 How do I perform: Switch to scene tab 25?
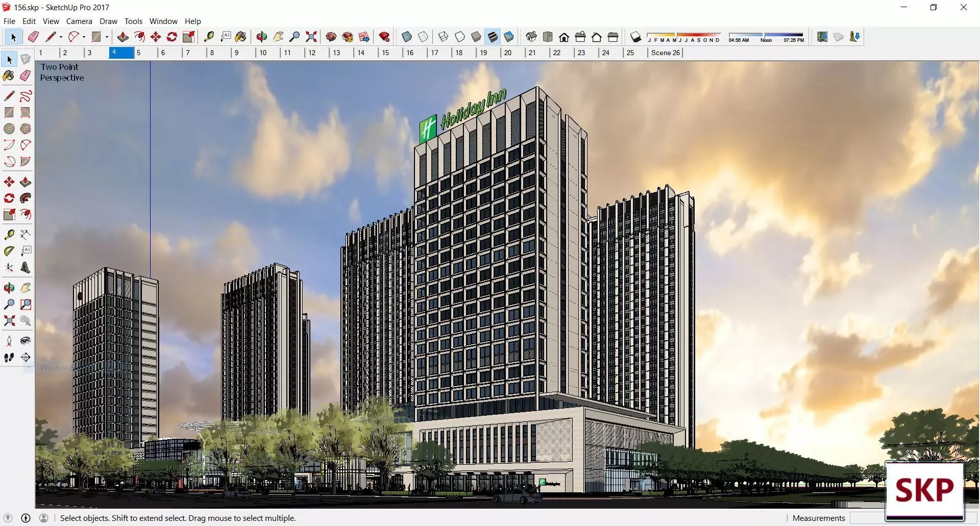(x=635, y=53)
